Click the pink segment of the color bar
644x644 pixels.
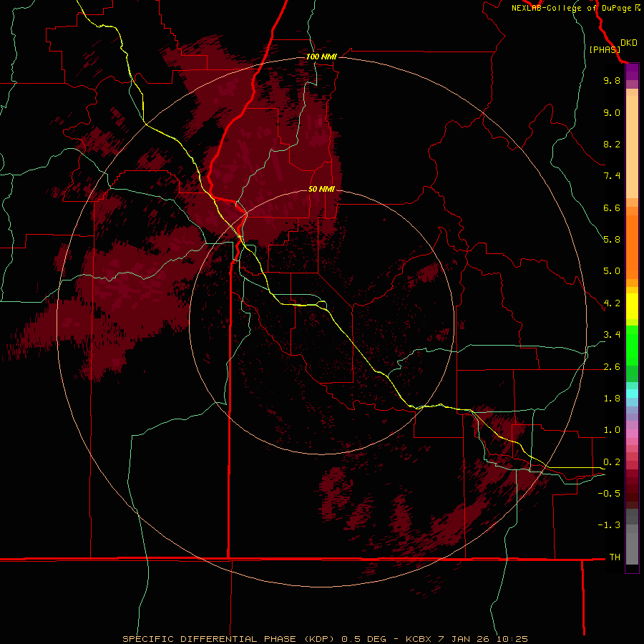pos(632,434)
